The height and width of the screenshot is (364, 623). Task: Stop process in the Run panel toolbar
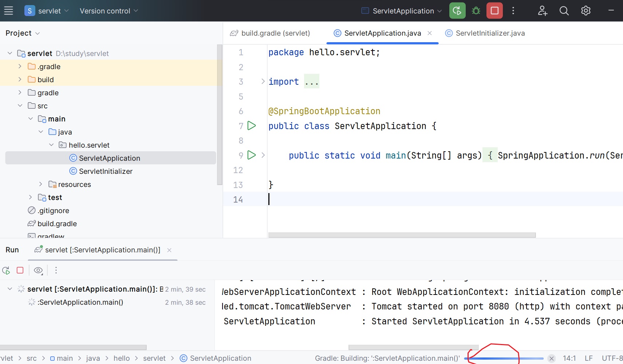(20, 270)
